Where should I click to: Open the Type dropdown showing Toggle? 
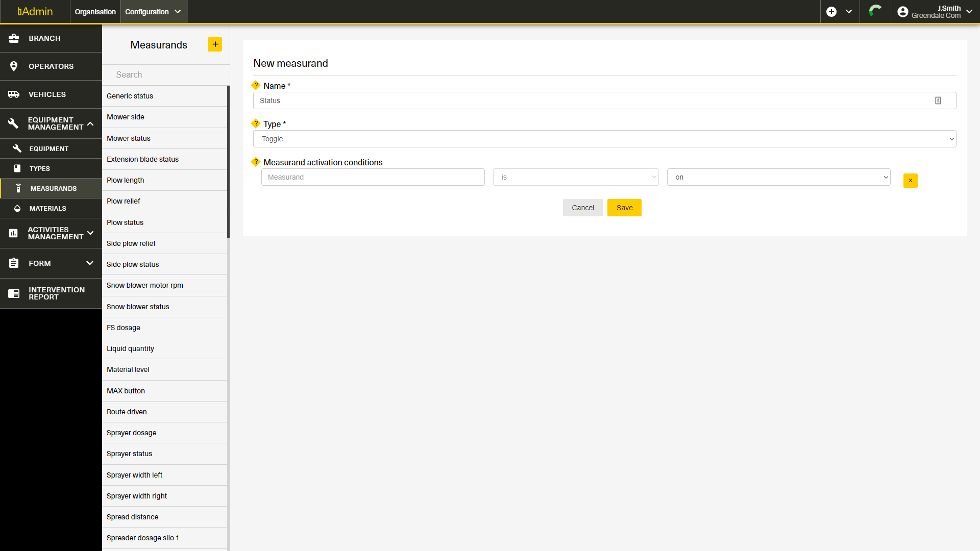pyautogui.click(x=604, y=139)
